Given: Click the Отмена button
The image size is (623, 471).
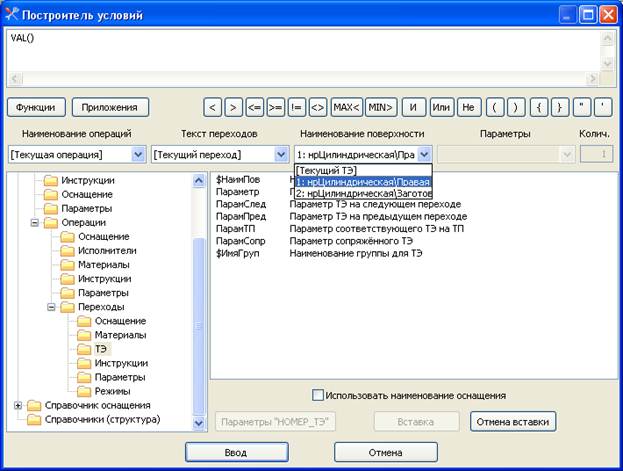Looking at the screenshot, I should coord(385,452).
